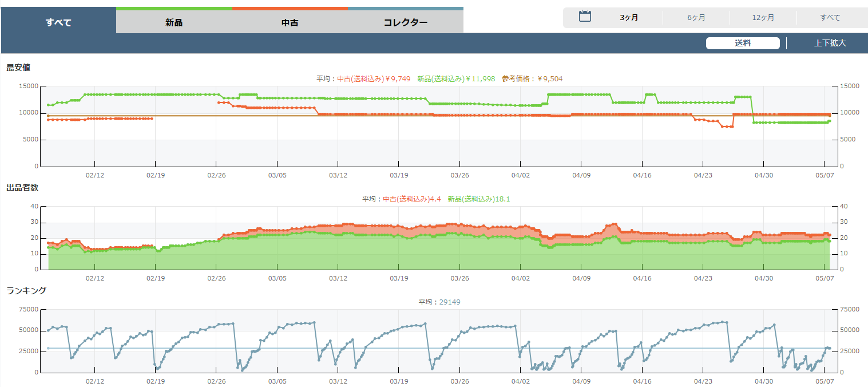
Task: Click the ランキング chart heading
Action: pyautogui.click(x=26, y=290)
